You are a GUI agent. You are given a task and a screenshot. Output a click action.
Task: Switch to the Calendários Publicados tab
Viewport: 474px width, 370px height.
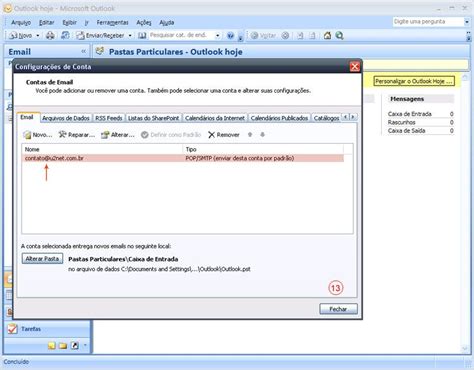point(279,118)
